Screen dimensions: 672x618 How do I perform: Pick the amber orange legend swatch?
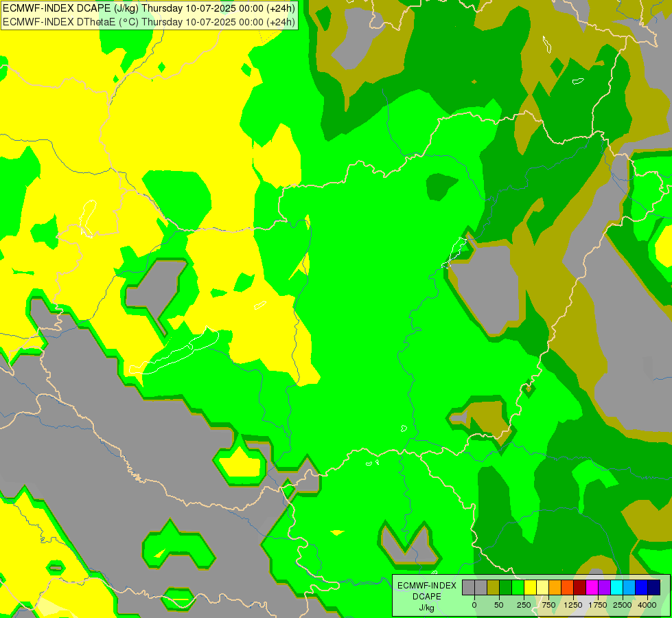tap(555, 588)
